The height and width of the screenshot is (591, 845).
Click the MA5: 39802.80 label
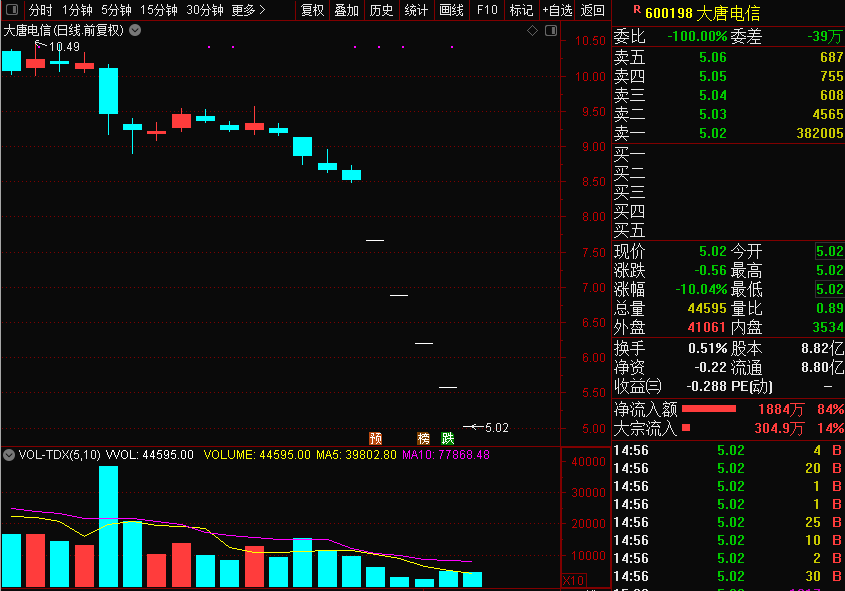pyautogui.click(x=356, y=455)
